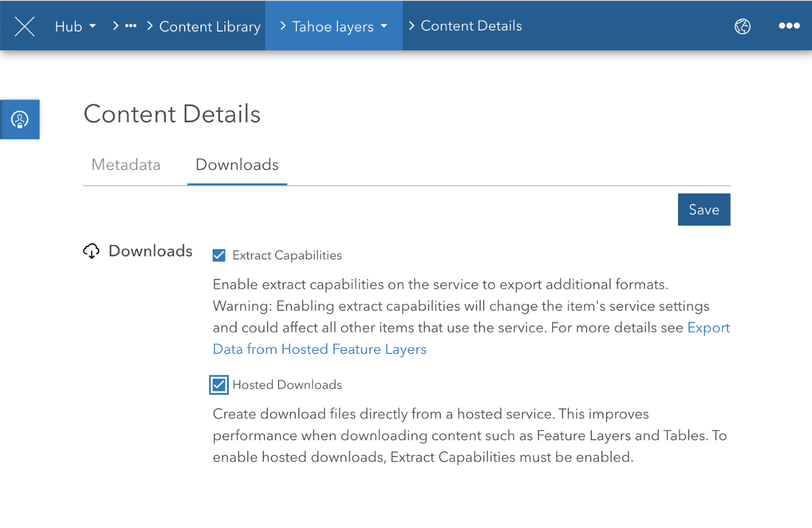Image resolution: width=812 pixels, height=528 pixels.
Task: Toggle Hosted Downloads checkbox off
Action: (218, 385)
